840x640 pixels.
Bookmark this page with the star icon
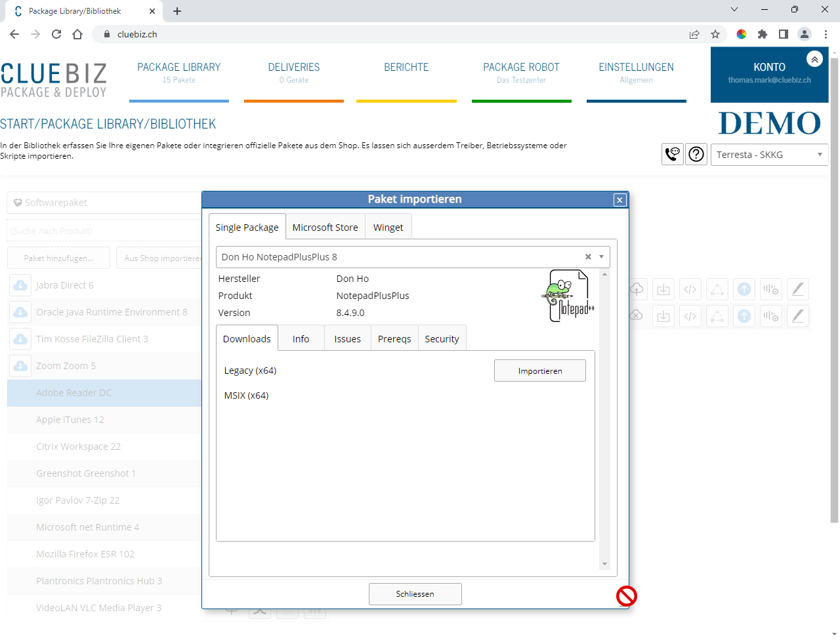715,34
